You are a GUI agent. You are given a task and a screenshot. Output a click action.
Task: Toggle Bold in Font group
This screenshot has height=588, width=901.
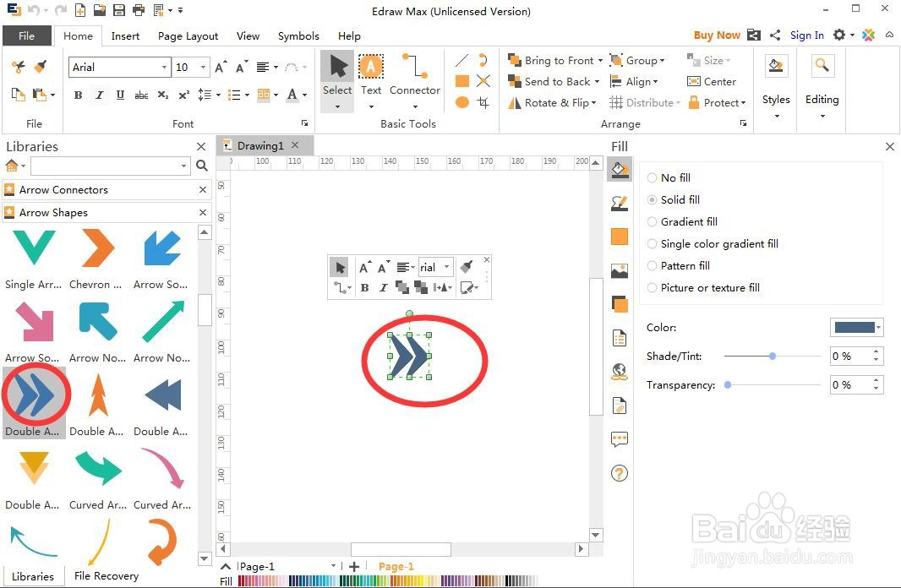pyautogui.click(x=78, y=95)
